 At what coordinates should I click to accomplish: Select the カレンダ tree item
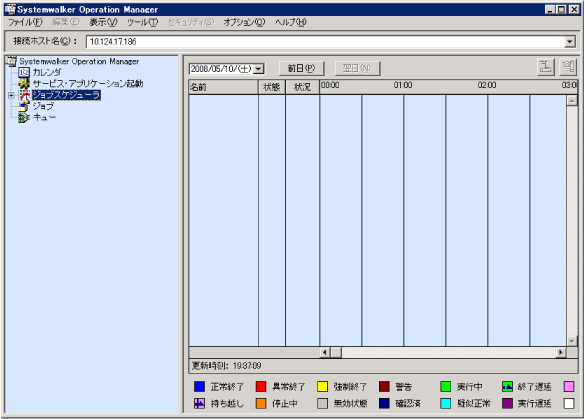(47, 72)
